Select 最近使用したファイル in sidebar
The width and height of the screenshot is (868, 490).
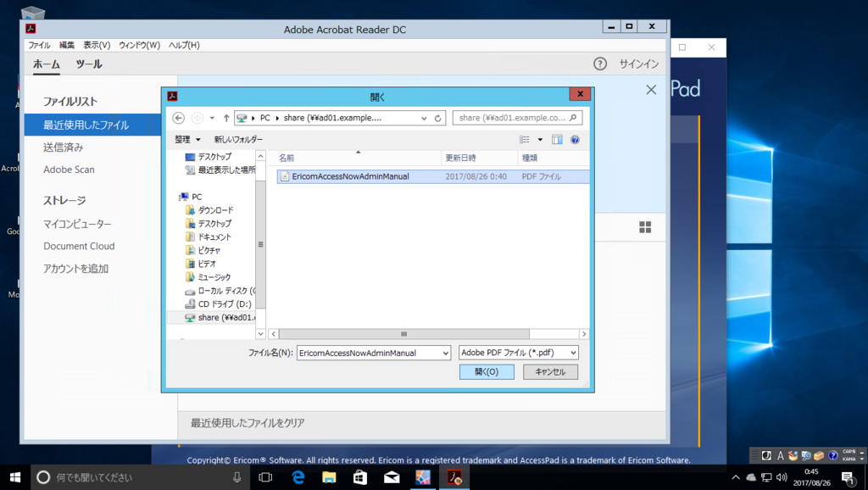pos(92,125)
